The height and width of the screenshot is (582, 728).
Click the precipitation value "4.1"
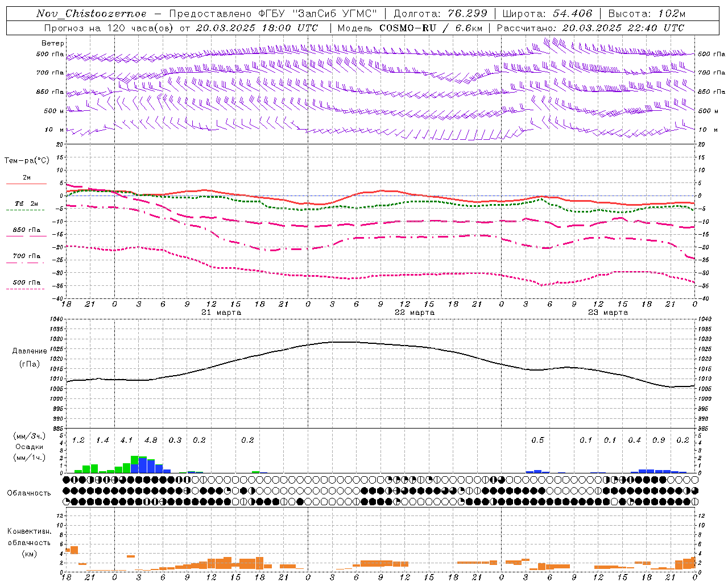pyautogui.click(x=126, y=440)
